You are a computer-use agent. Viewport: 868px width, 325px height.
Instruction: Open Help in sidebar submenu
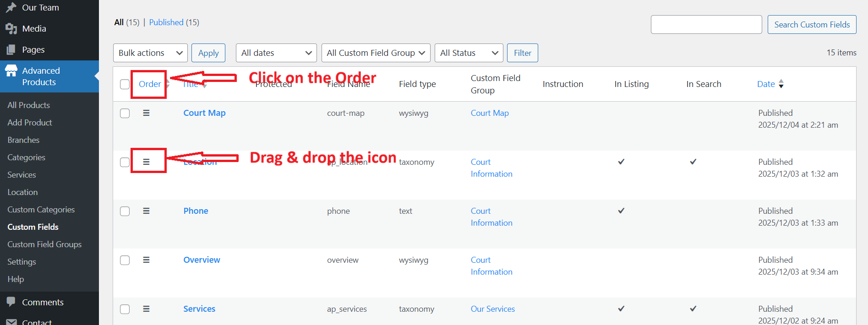[x=16, y=279]
